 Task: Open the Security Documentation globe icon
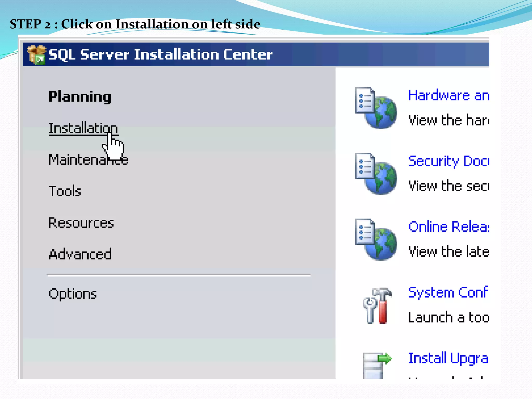[376, 174]
